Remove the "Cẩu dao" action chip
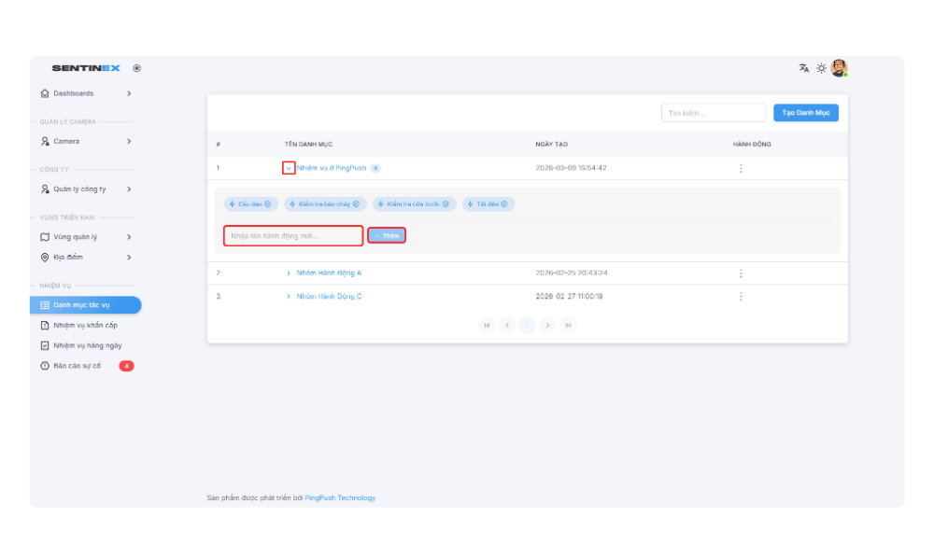 coord(268,203)
